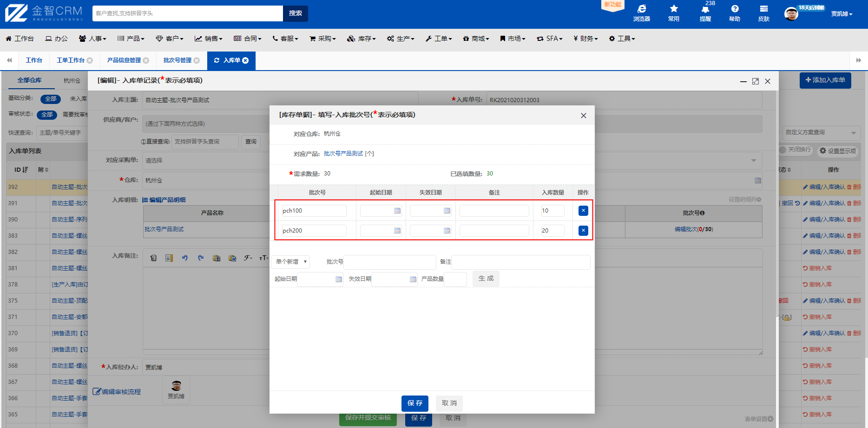This screenshot has width=868, height=428.
Task: Open the 人事 menu
Action: [92, 39]
